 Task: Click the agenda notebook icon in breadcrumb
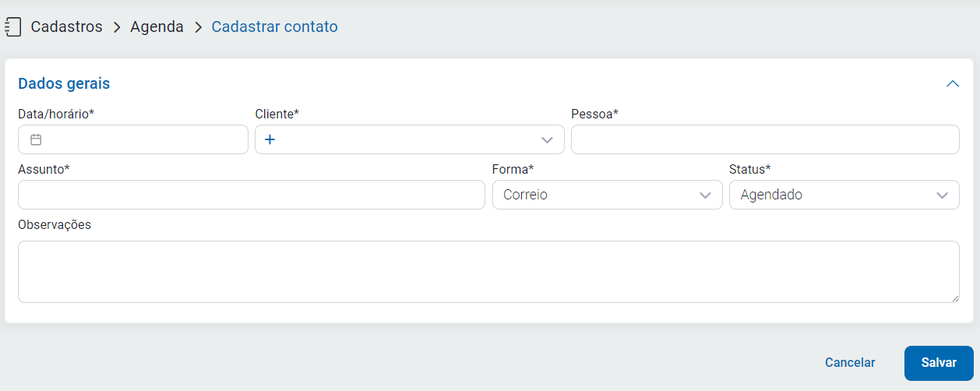12,27
